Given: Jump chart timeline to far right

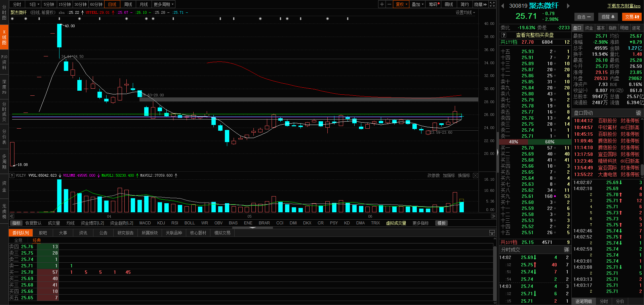Looking at the screenshot, I should point(493,216).
